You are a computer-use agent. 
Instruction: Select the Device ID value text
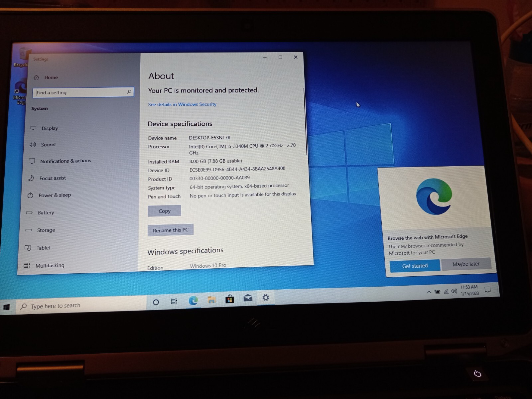237,169
